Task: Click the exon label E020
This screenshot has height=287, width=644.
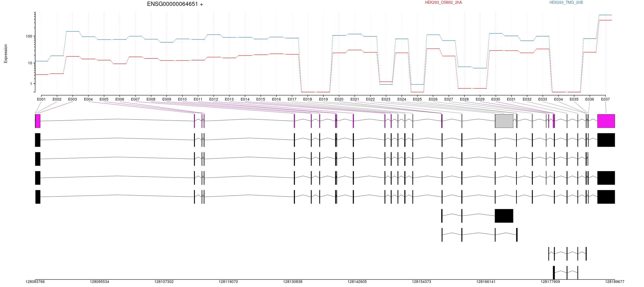Action: 339,99
